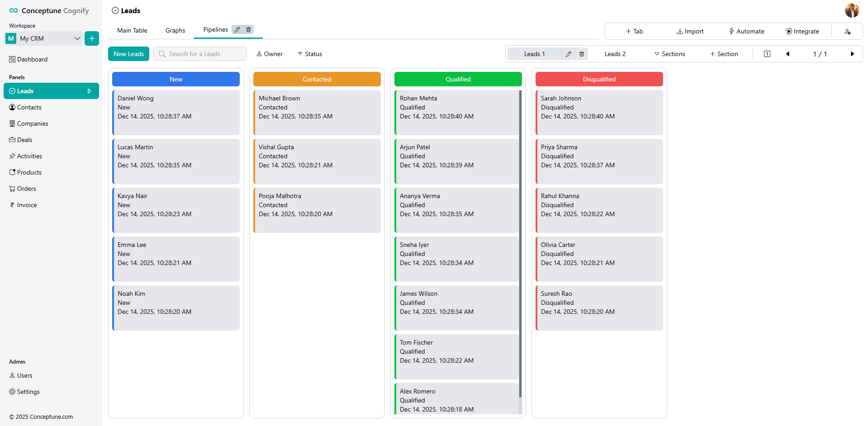
Task: Click the red Disqualified column header
Action: (599, 79)
